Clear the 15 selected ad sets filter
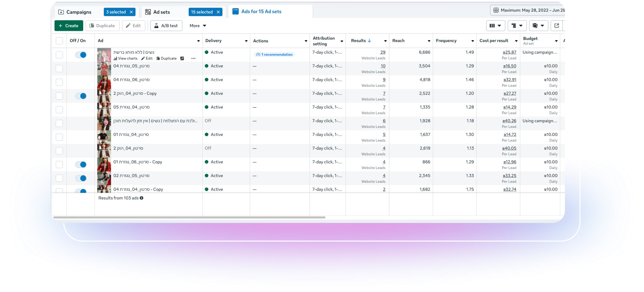The width and height of the screenshot is (644, 292). click(218, 12)
